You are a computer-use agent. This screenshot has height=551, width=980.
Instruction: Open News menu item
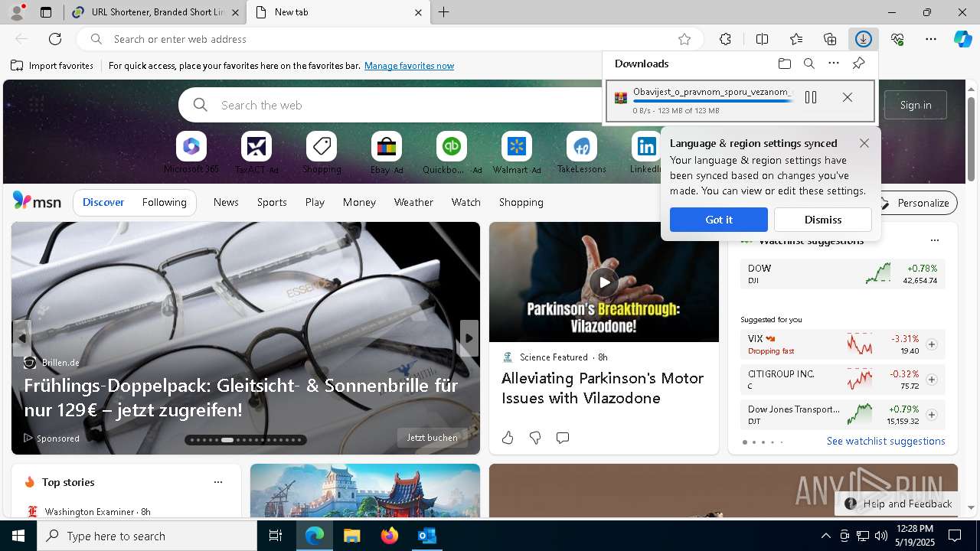tap(226, 202)
